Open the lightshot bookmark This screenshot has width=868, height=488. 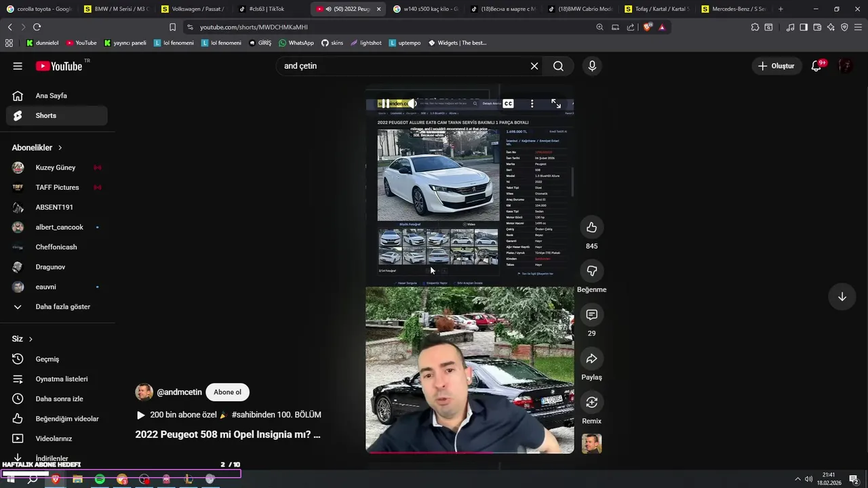tap(366, 43)
